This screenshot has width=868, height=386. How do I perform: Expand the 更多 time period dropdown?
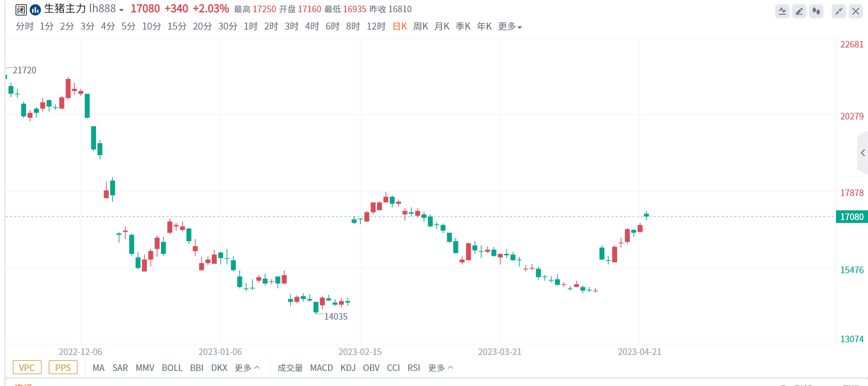click(510, 26)
